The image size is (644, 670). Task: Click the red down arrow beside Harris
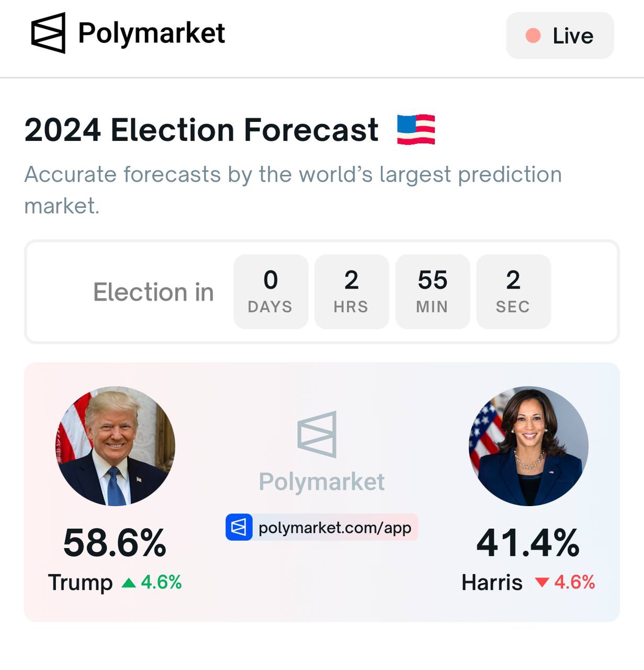click(x=542, y=583)
